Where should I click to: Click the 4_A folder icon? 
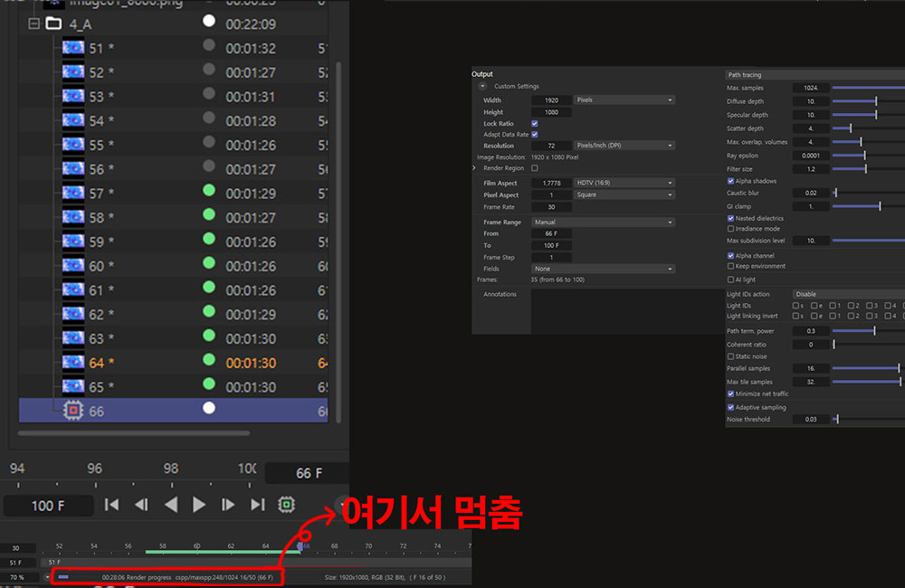pos(53,24)
